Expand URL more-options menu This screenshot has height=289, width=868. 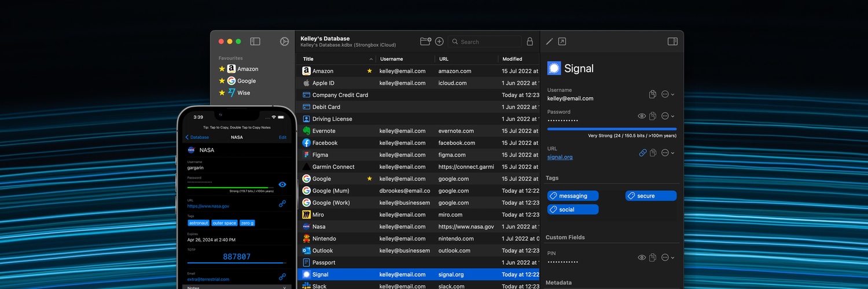(668, 153)
